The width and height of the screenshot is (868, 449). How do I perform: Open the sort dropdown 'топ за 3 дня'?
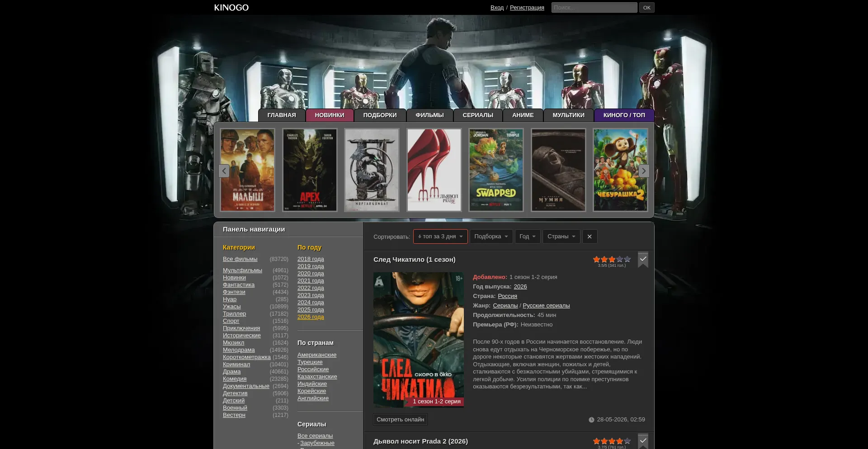[440, 236]
